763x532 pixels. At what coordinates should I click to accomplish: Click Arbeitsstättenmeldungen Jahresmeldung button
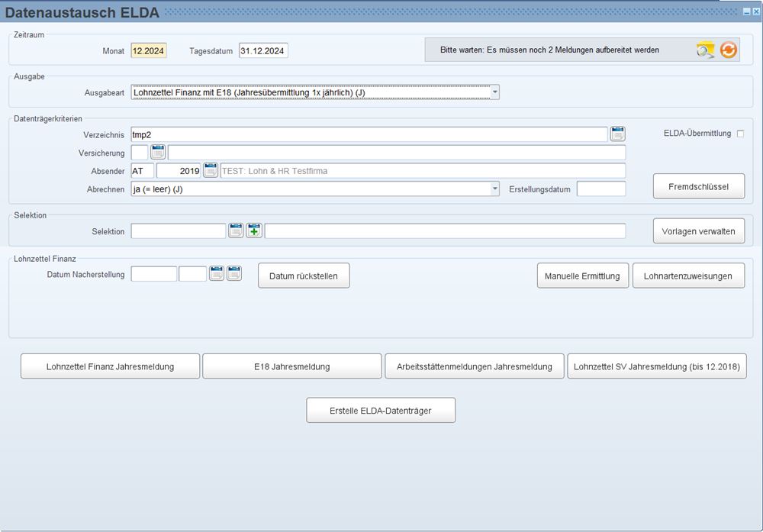tap(475, 366)
